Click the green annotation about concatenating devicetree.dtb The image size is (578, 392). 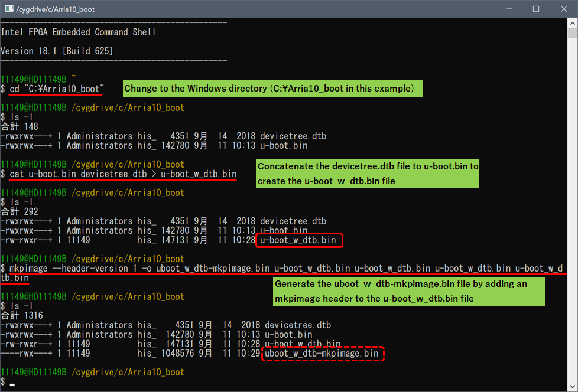366,173
